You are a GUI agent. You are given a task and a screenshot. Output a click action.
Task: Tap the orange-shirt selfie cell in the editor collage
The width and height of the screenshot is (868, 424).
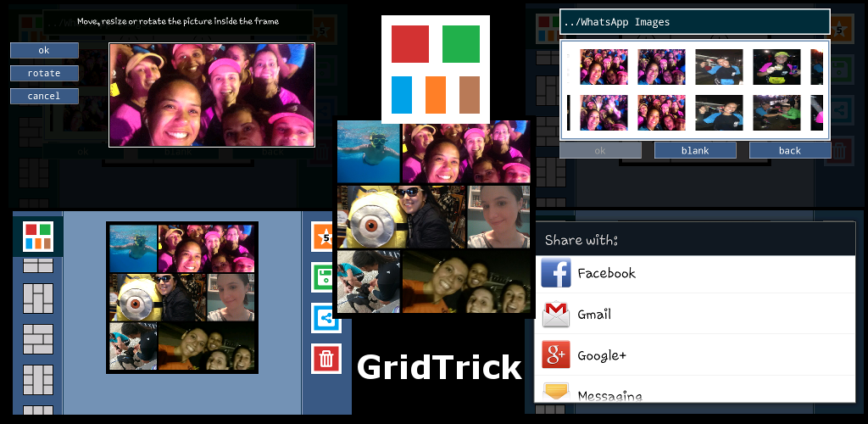(x=206, y=346)
